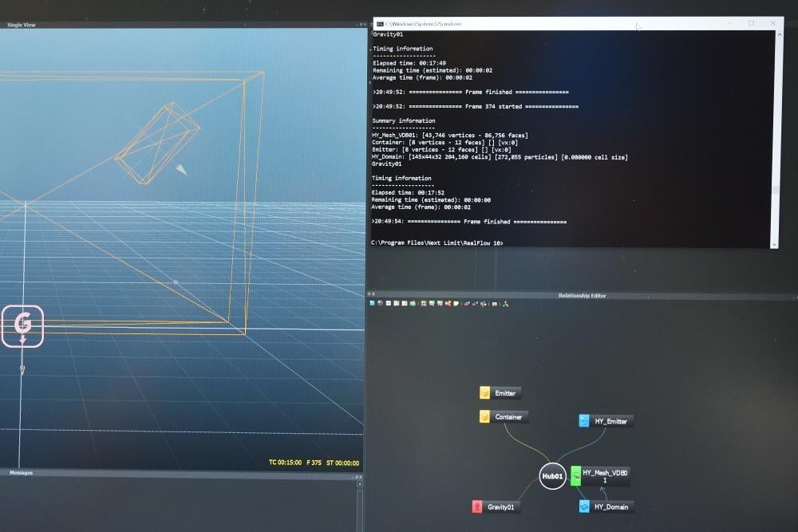Click the yellow folder-style icon in Relationship Editor toolbar

pos(456,305)
